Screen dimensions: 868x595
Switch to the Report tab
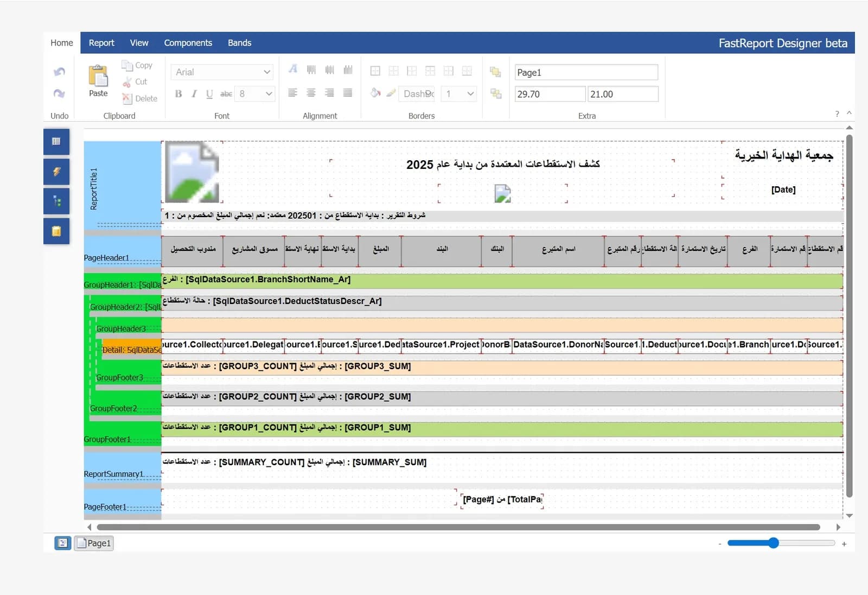click(x=101, y=43)
